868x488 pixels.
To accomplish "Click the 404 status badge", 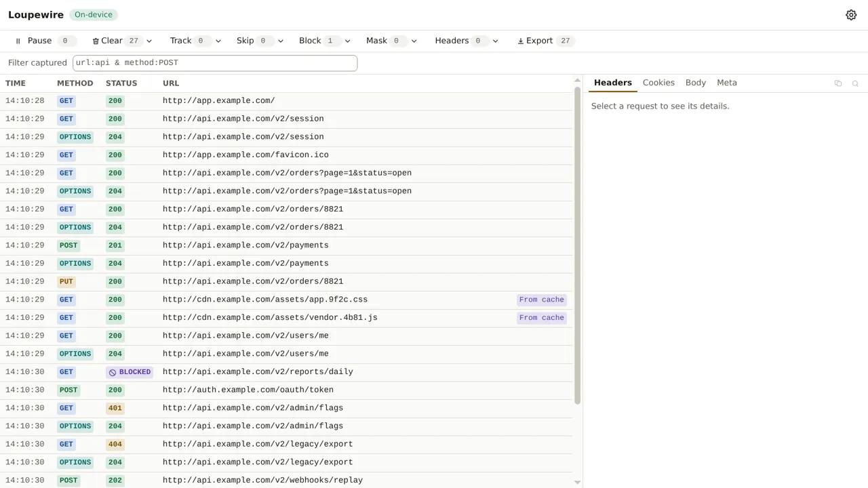I will click(x=115, y=445).
